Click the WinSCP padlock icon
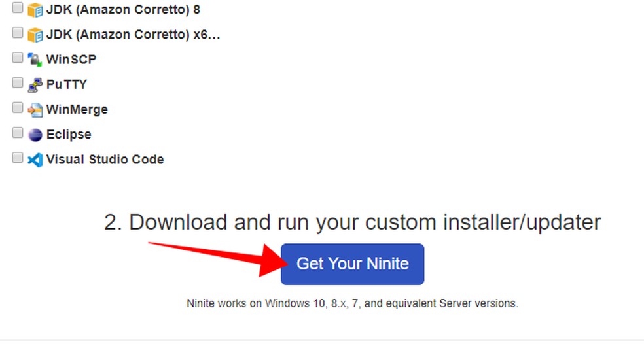This screenshot has width=644, height=361. [35, 60]
